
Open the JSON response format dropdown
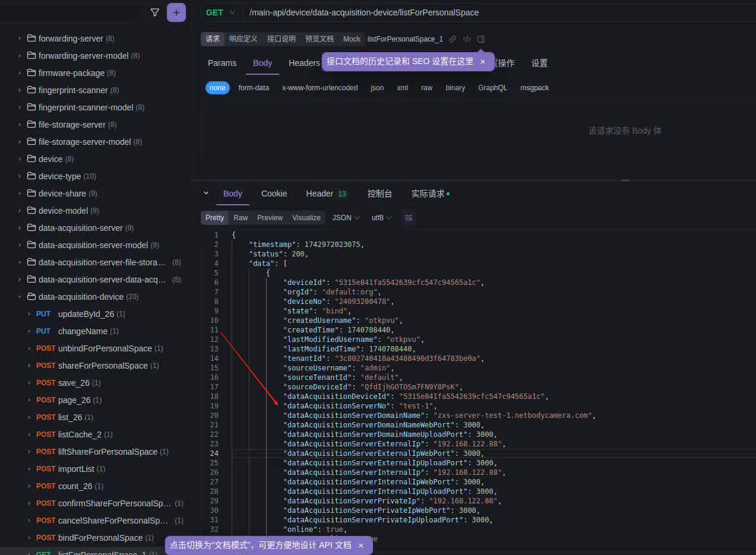point(346,218)
